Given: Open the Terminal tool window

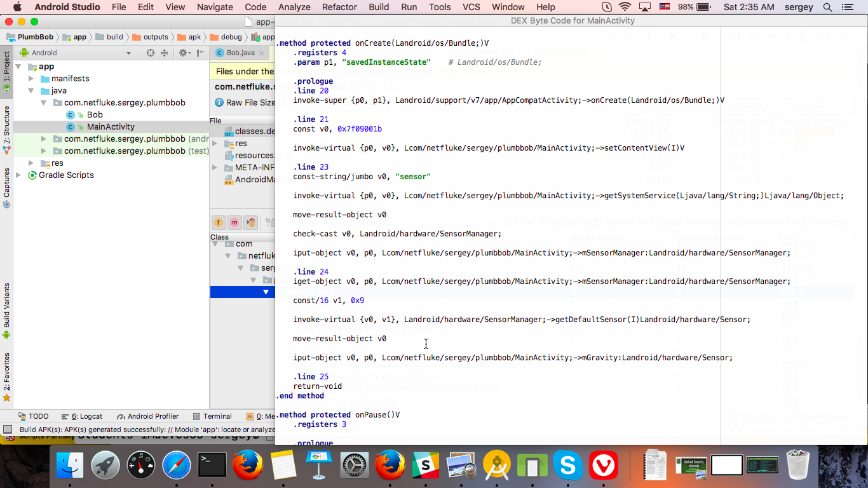Looking at the screenshot, I should click(x=212, y=417).
